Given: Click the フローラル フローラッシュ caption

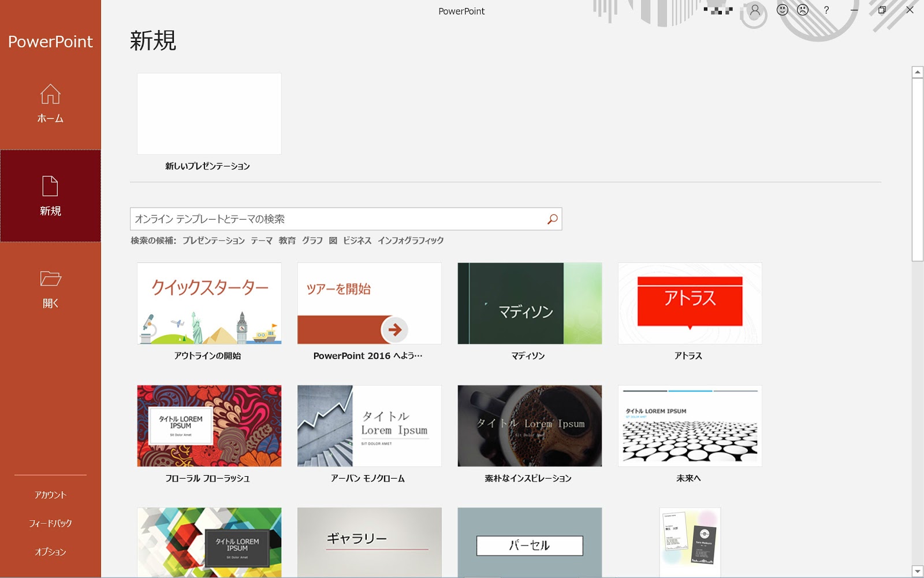Looking at the screenshot, I should click(208, 479).
